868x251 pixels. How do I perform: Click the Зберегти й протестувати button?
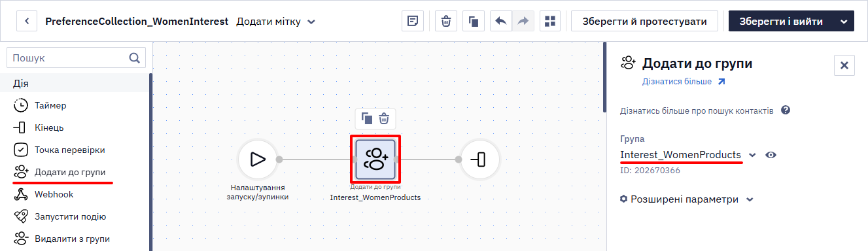[644, 21]
